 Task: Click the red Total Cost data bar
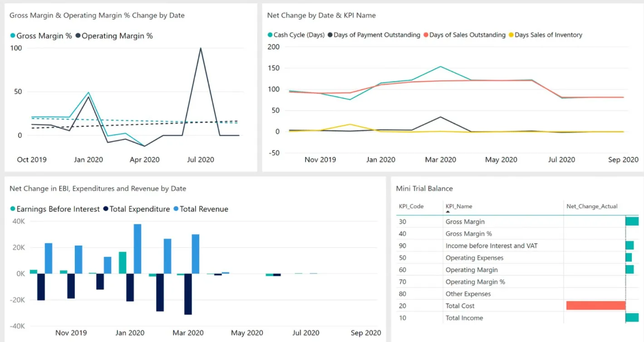(596, 306)
